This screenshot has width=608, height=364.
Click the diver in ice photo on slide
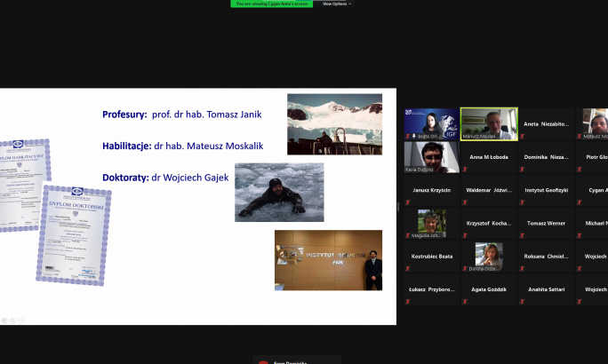[279, 193]
